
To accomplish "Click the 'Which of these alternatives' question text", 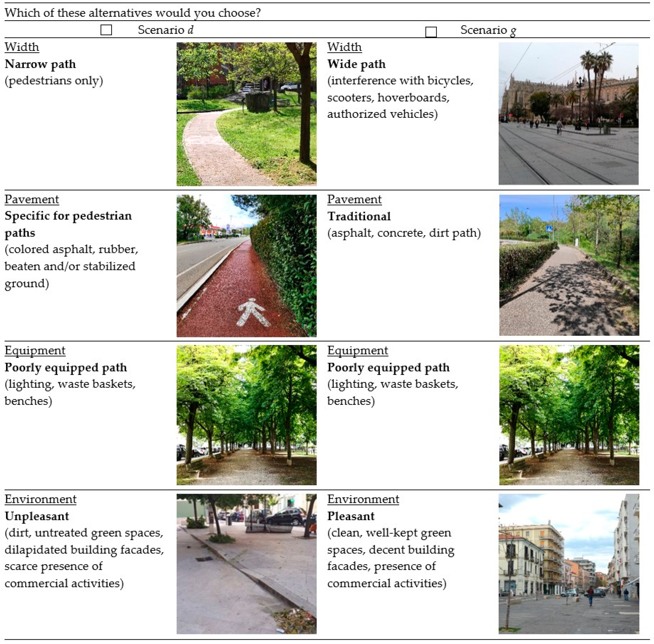I will pos(132,13).
